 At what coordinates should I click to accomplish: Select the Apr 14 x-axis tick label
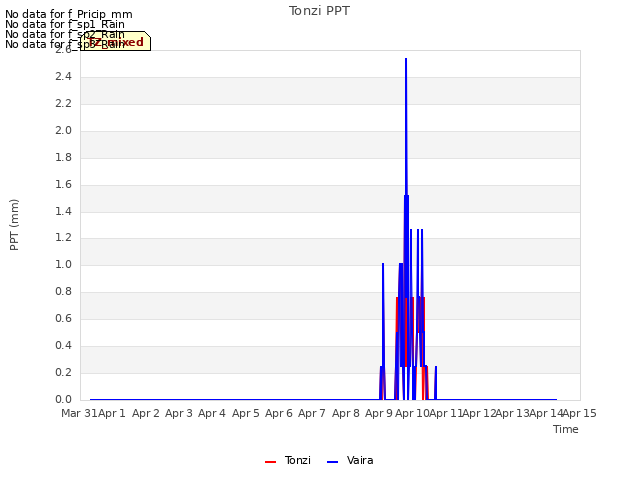[x=546, y=413]
